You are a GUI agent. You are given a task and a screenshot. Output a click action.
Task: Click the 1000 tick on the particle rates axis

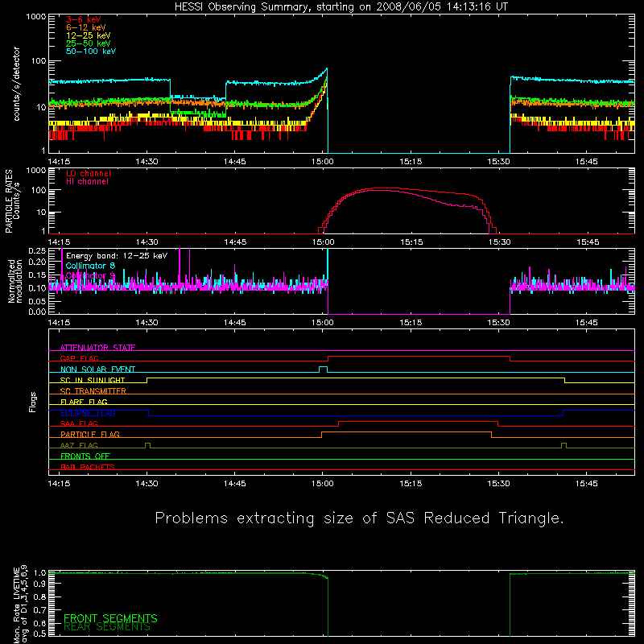pos(36,171)
